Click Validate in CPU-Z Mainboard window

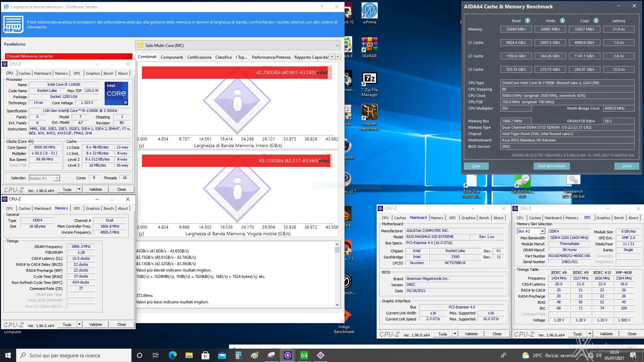pyautogui.click(x=471, y=334)
